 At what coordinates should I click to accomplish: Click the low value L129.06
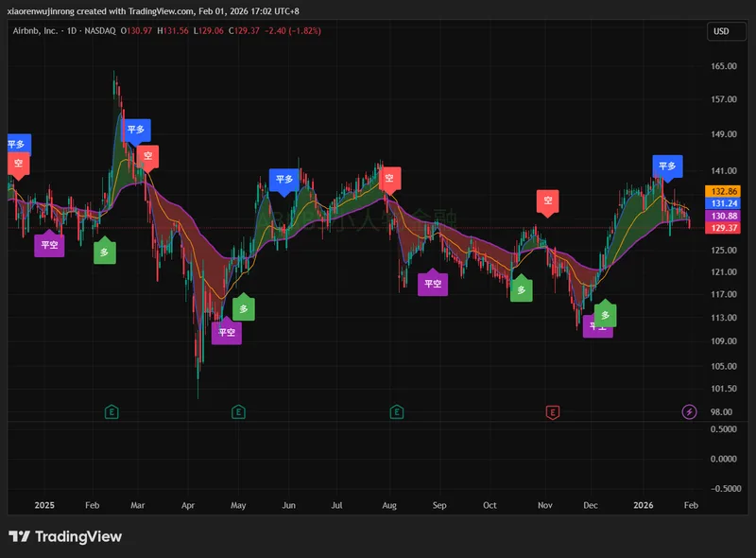pyautogui.click(x=208, y=31)
